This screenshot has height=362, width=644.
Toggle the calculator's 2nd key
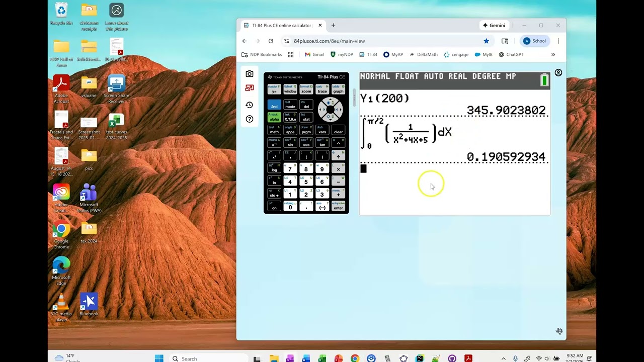[x=274, y=105]
